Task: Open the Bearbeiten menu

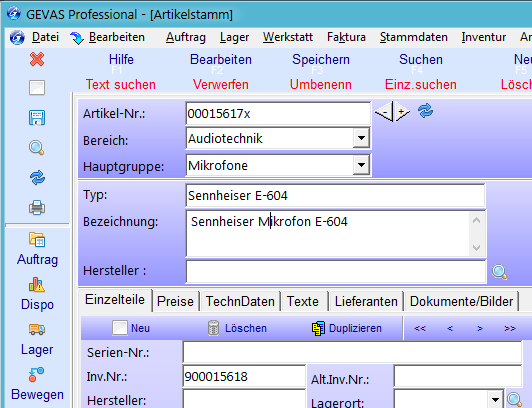Action: coord(117,37)
